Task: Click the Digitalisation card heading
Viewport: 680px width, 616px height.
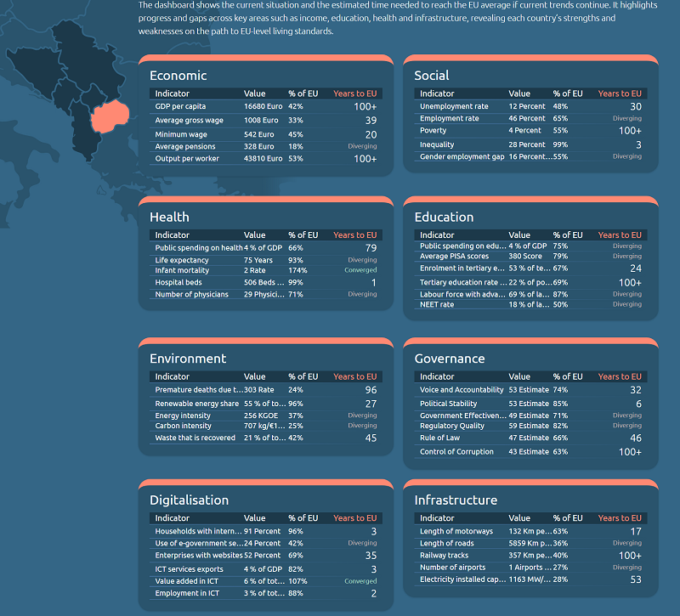Action: (189, 500)
